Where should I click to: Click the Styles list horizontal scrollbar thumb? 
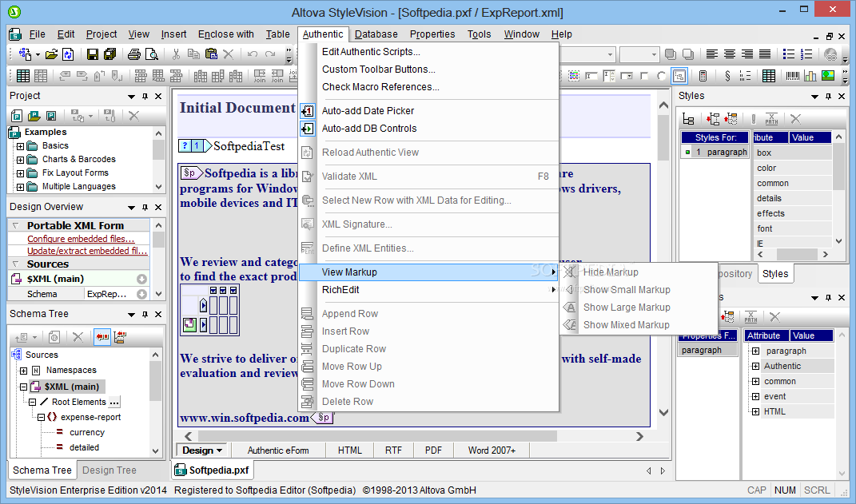(797, 255)
